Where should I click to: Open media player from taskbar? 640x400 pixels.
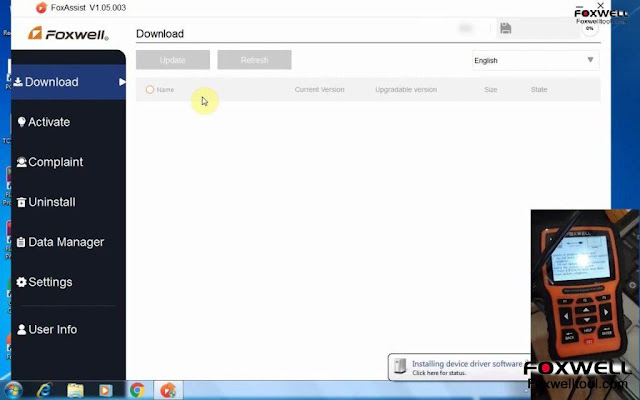pyautogui.click(x=105, y=391)
